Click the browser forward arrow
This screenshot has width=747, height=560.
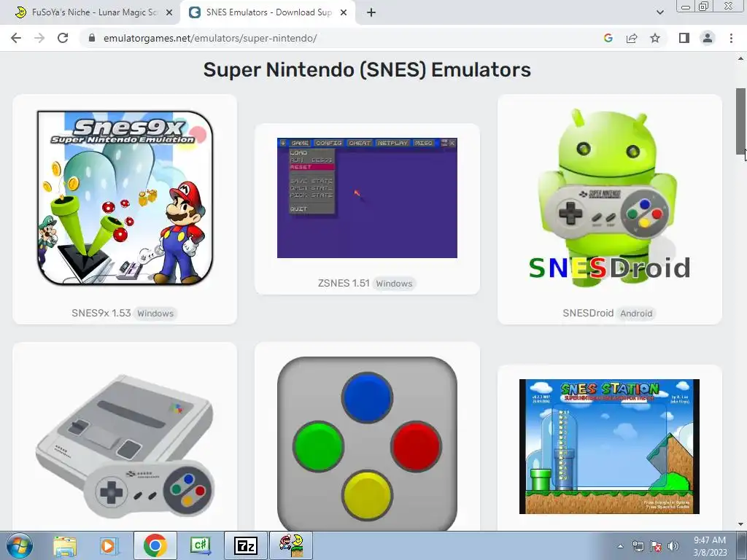point(39,38)
